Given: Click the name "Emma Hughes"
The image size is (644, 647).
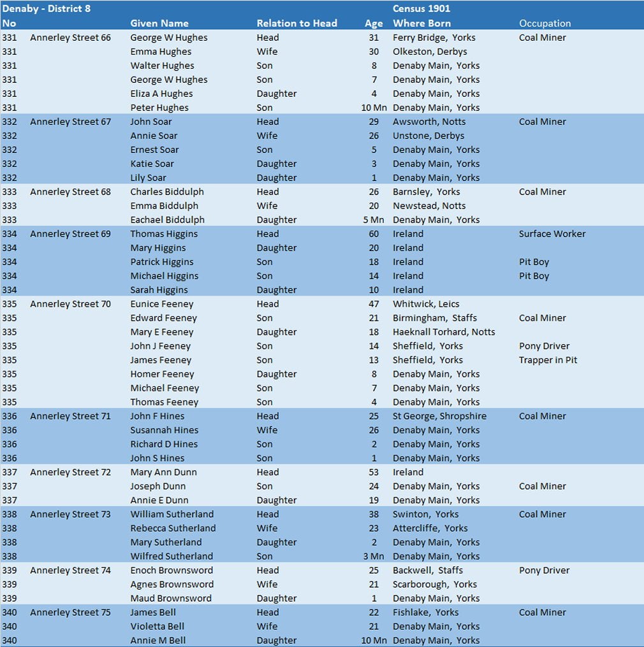Looking at the screenshot, I should click(161, 52).
